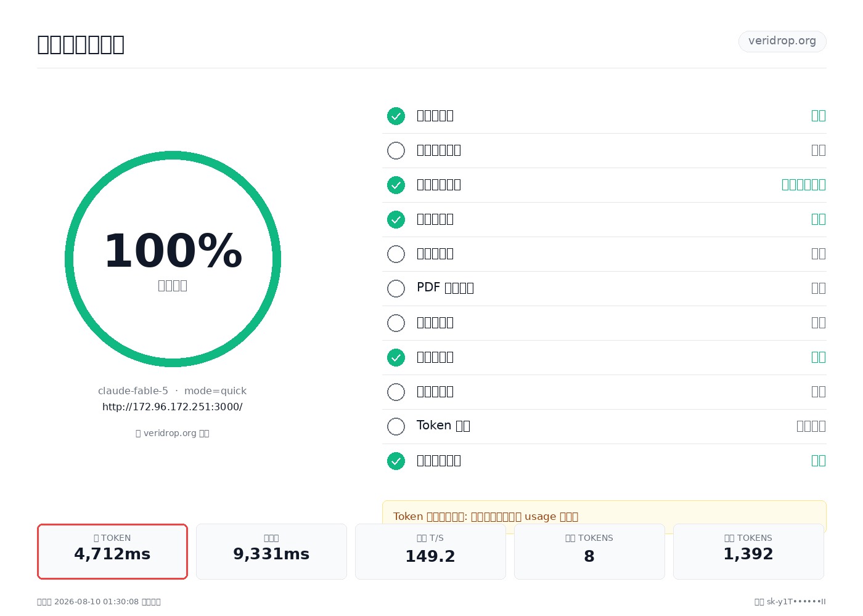Click the green check icon in the last checklist row
863x616 pixels.
coord(396,461)
